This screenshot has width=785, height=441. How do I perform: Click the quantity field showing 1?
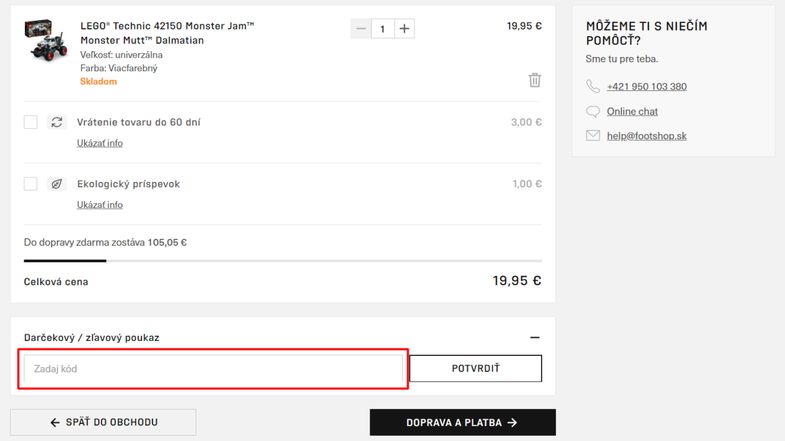click(382, 29)
